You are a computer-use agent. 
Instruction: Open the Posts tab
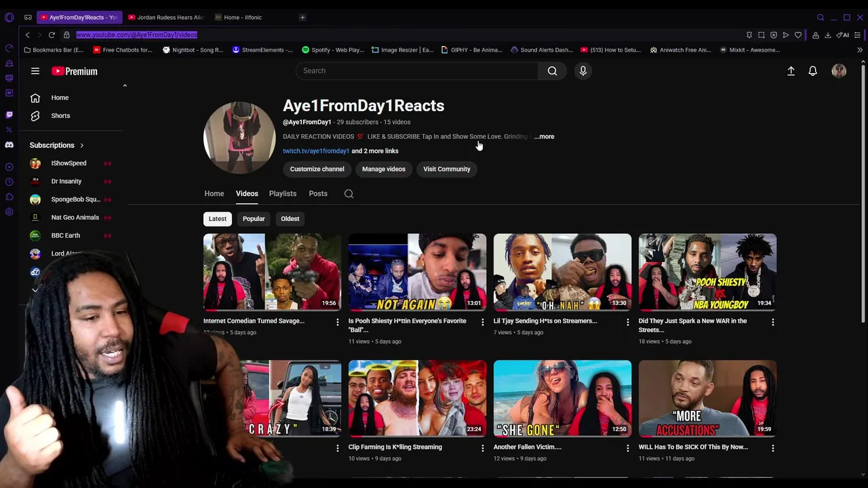coord(318,194)
